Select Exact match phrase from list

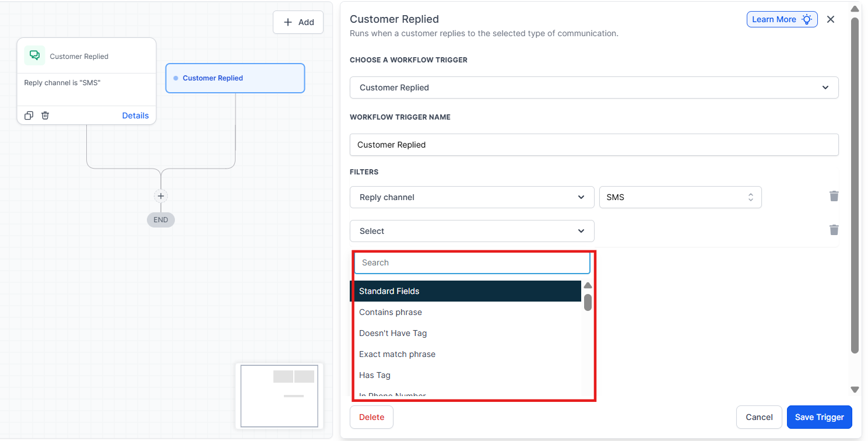pyautogui.click(x=397, y=354)
